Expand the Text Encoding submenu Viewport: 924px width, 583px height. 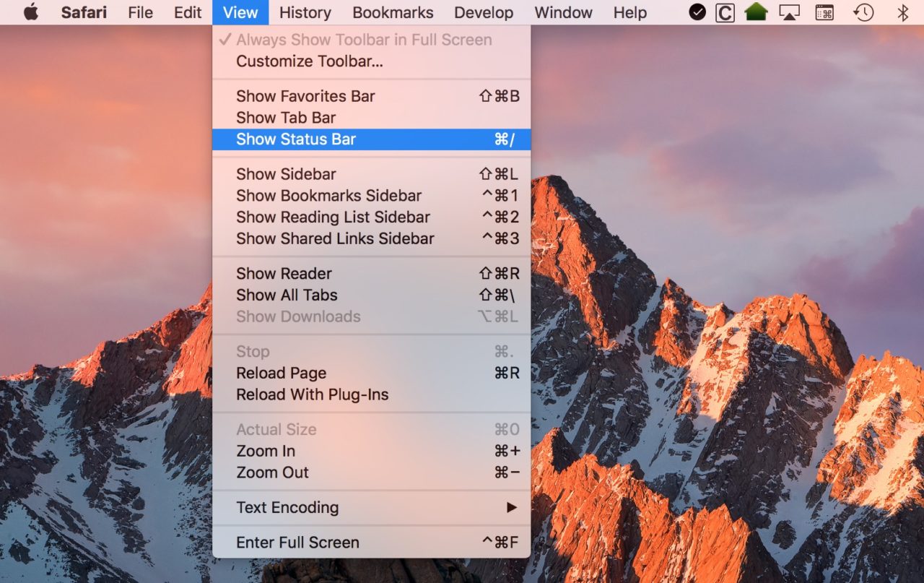[x=371, y=508]
